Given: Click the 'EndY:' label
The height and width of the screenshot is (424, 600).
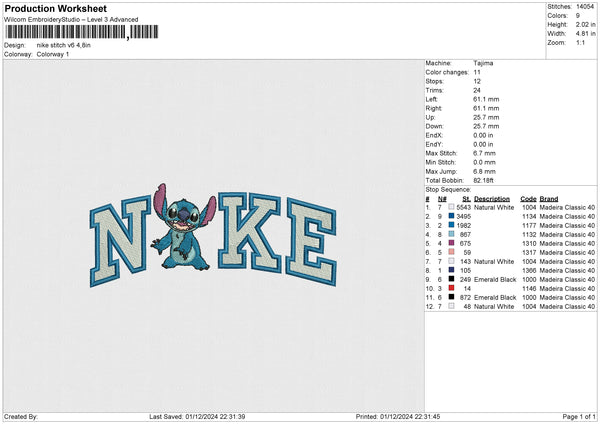Looking at the screenshot, I should (x=434, y=144).
